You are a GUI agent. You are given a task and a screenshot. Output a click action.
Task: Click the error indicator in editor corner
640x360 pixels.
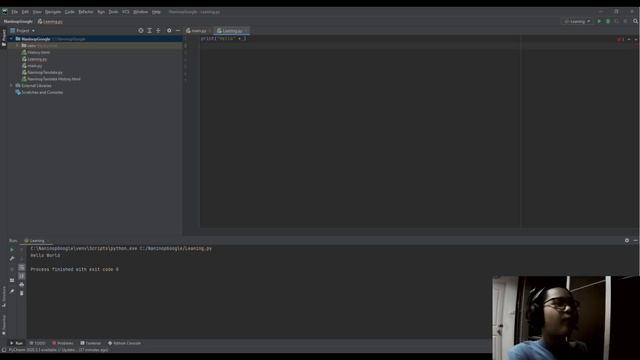coord(620,40)
